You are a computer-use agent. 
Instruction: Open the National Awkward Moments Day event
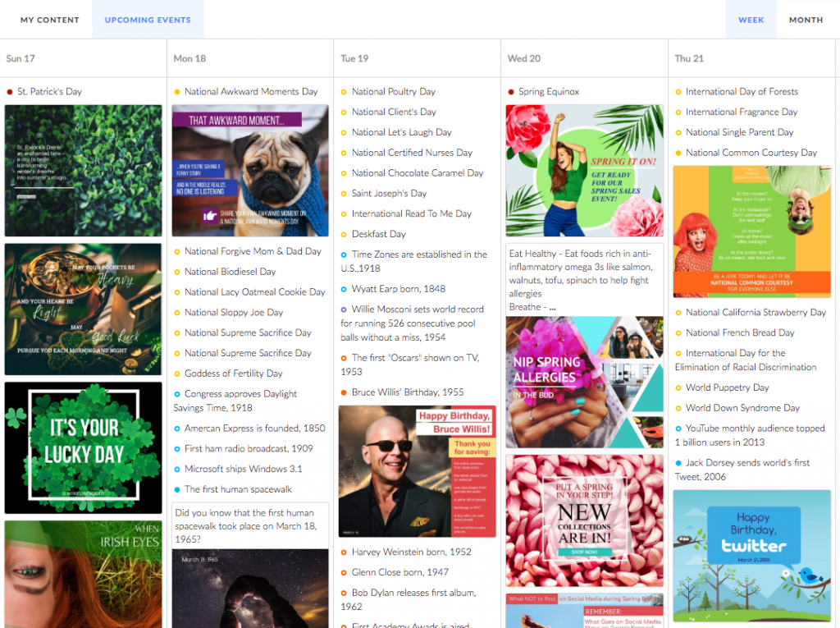click(251, 92)
